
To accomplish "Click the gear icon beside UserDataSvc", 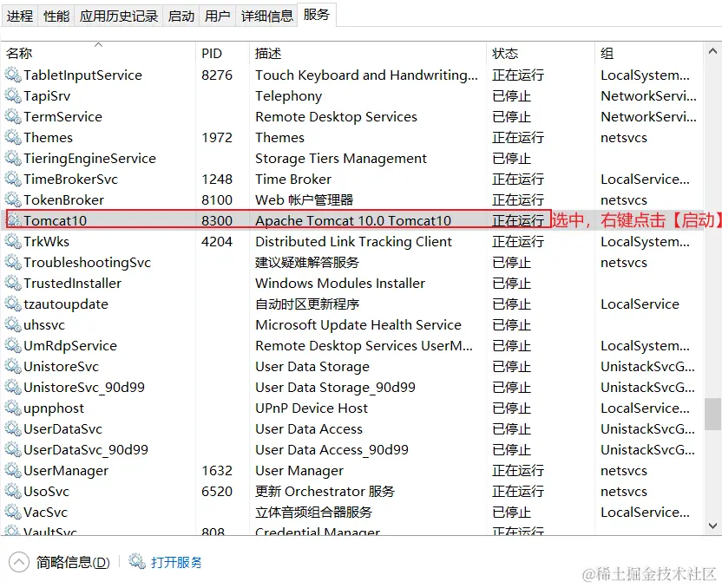I will point(13,428).
